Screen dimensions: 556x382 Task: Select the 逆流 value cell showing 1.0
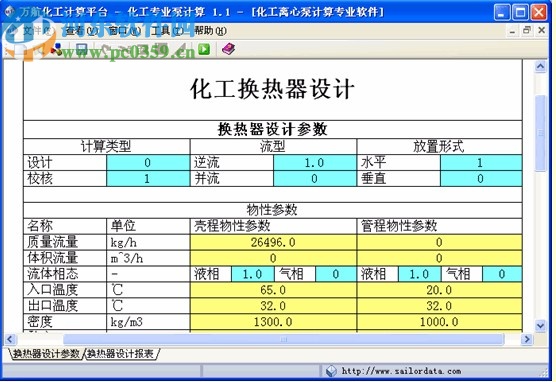click(x=315, y=162)
